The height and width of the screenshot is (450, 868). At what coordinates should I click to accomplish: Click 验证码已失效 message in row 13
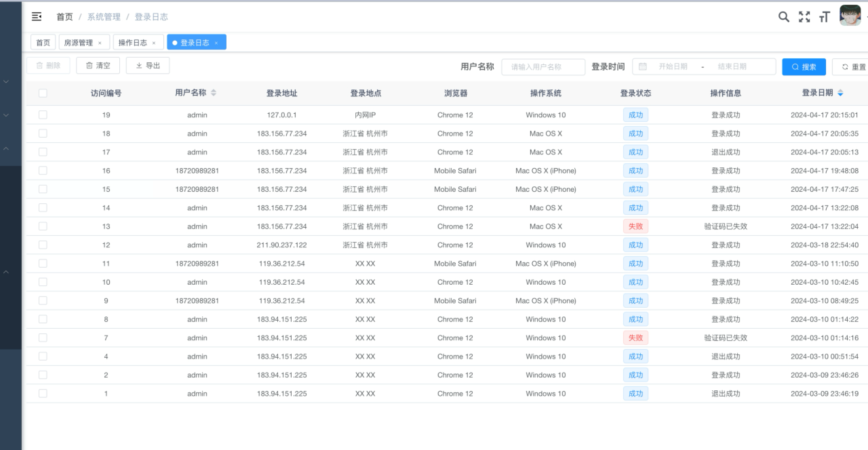726,226
